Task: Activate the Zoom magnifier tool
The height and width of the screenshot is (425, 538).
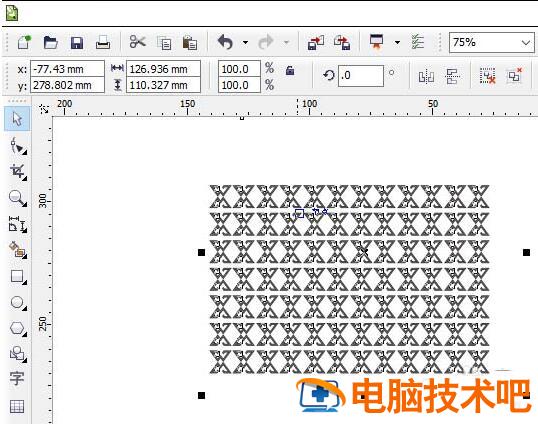Action: click(17, 198)
